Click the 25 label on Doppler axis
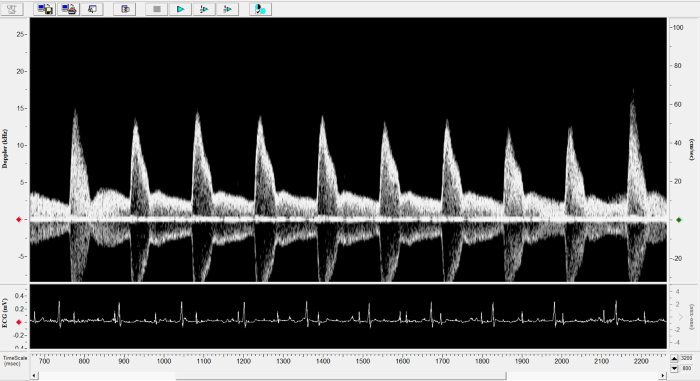This screenshot has height=381, width=700. 20,34
